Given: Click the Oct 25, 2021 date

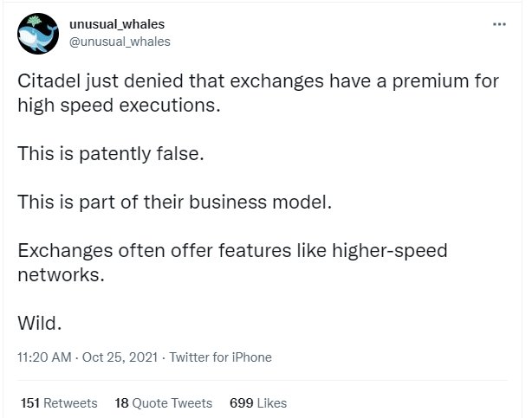Looking at the screenshot, I should pos(120,357).
